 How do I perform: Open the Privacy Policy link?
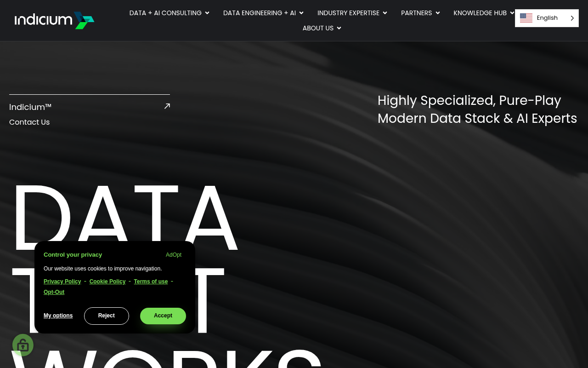(x=62, y=281)
